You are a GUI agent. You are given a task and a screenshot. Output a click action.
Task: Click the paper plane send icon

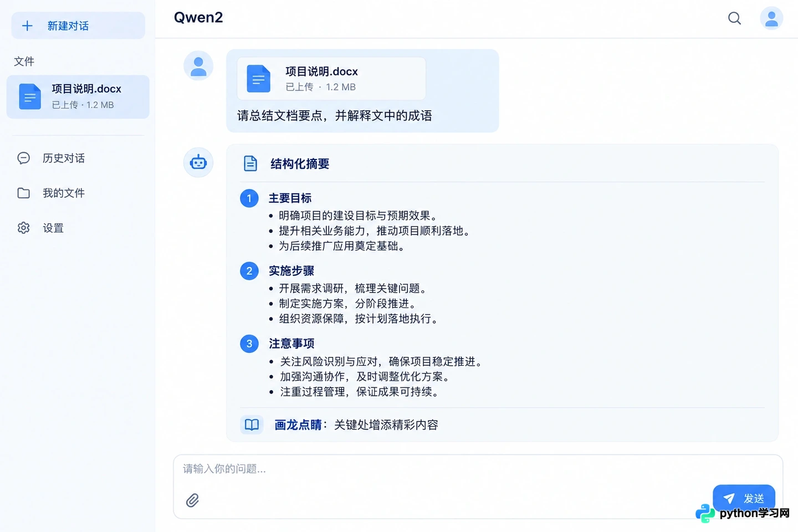(729, 499)
